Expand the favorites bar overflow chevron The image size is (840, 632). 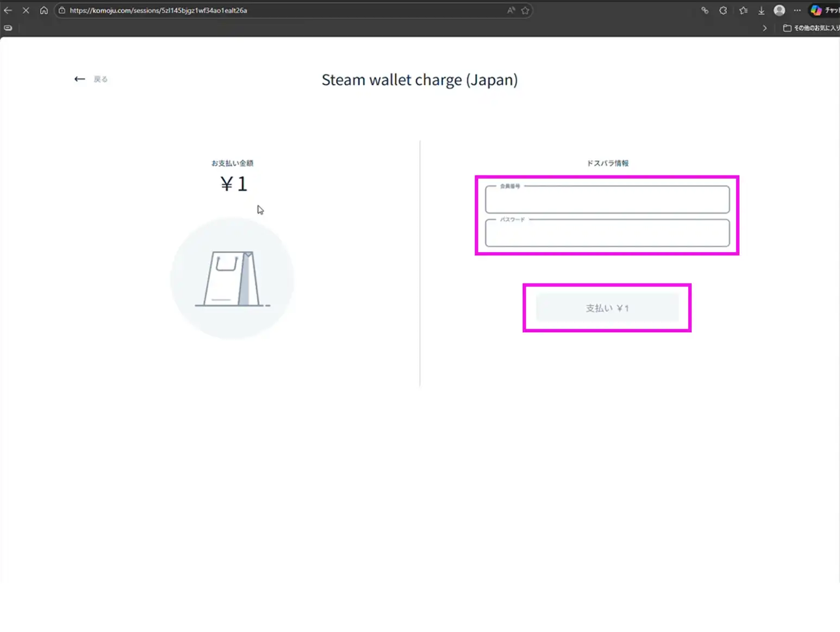765,28
